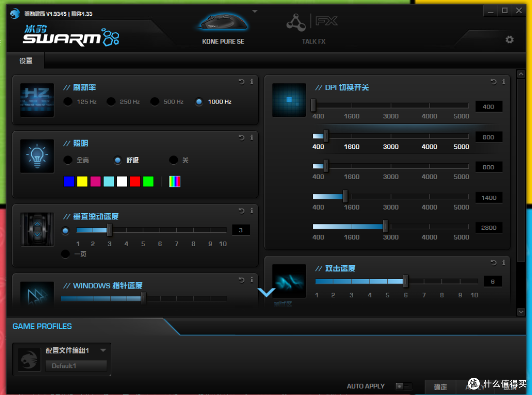This screenshot has width=532, height=395.
Task: Select 125 Hz polling rate
Action: 68,102
